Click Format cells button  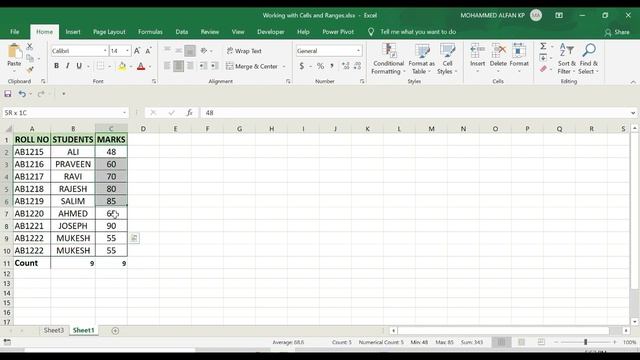[x=519, y=58]
